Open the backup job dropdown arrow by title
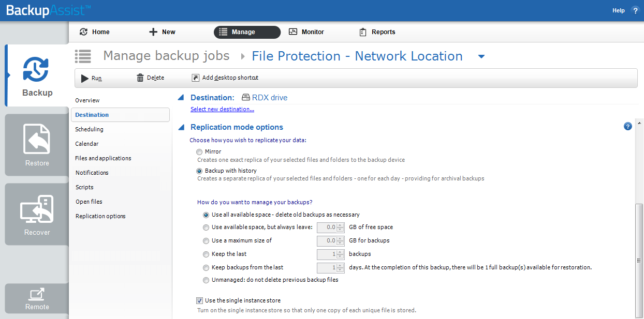 [481, 56]
